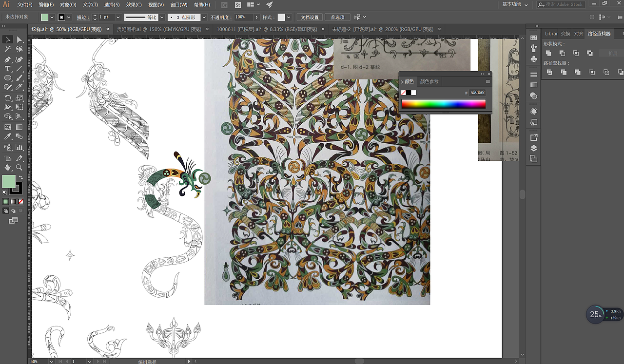This screenshot has height=364, width=624.
Task: Click the Unite shape mode icon
Action: coord(548,53)
